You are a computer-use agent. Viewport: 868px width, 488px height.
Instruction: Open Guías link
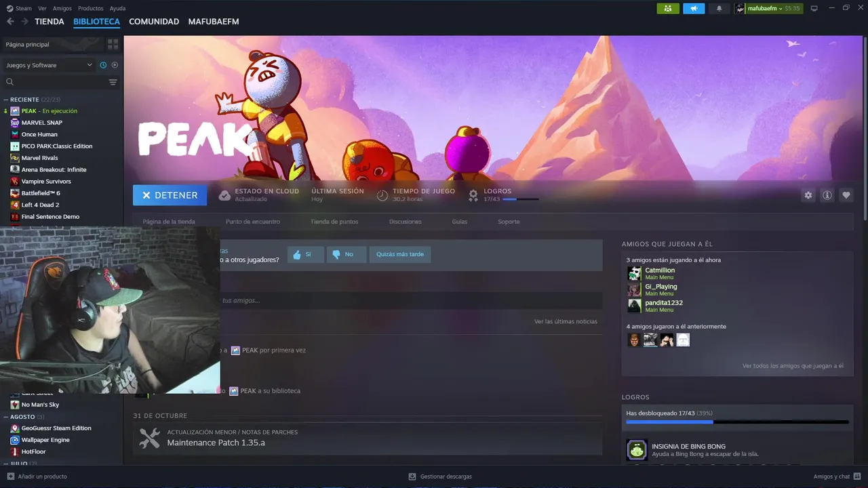(460, 222)
